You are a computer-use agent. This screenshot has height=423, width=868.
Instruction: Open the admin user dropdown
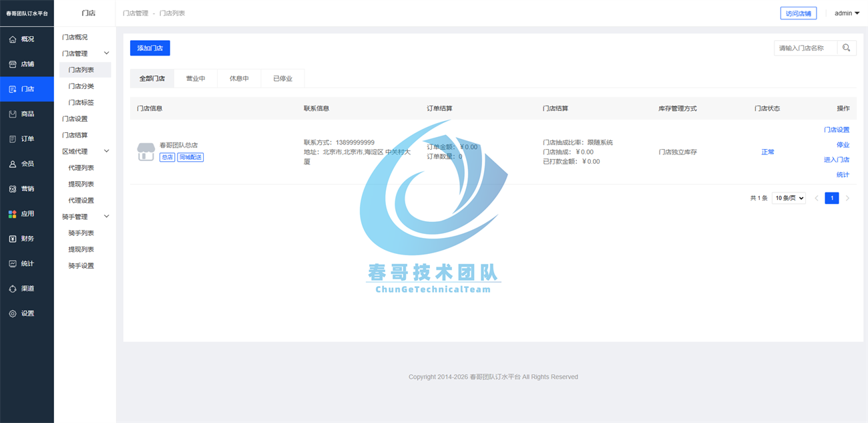(x=847, y=13)
